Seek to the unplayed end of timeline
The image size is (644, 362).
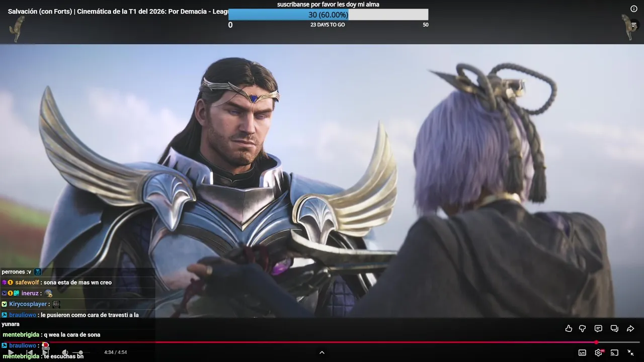click(x=619, y=342)
